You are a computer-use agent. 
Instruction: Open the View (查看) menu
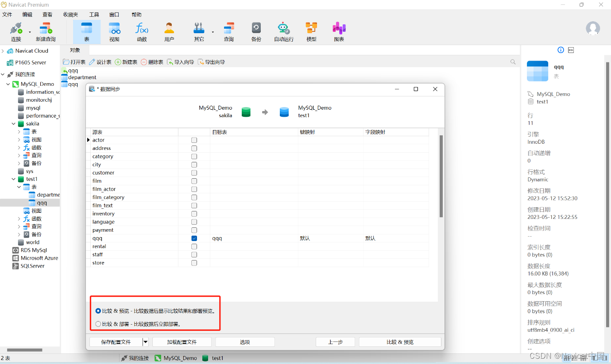tap(47, 15)
